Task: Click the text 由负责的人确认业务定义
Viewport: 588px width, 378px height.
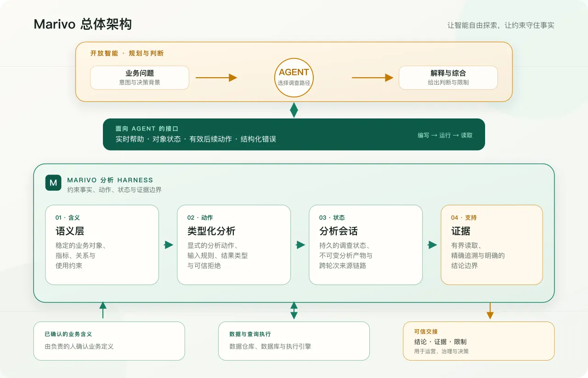Action: coord(79,346)
